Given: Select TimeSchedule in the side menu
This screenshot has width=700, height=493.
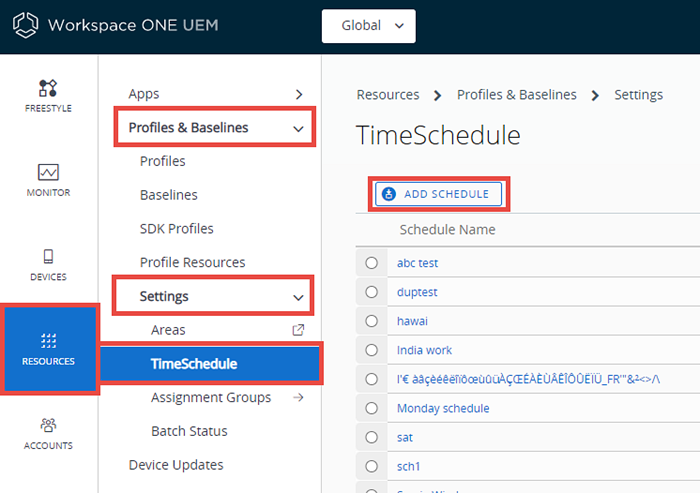Looking at the screenshot, I should click(x=211, y=363).
